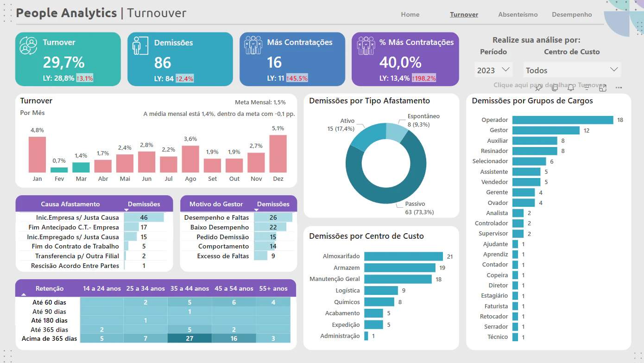Open focus mode on the visual

point(603,88)
